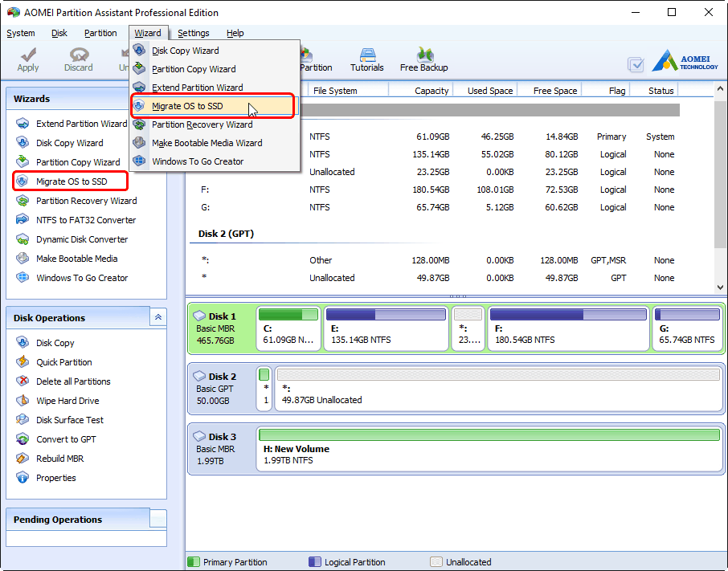728x571 pixels.
Task: Toggle the Pending Operations panel expander
Action: 157,519
